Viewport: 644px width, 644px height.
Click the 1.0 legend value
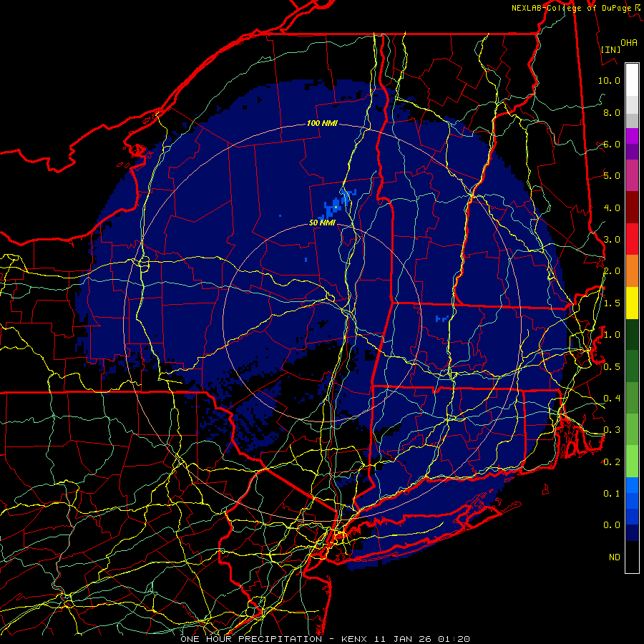coord(612,335)
